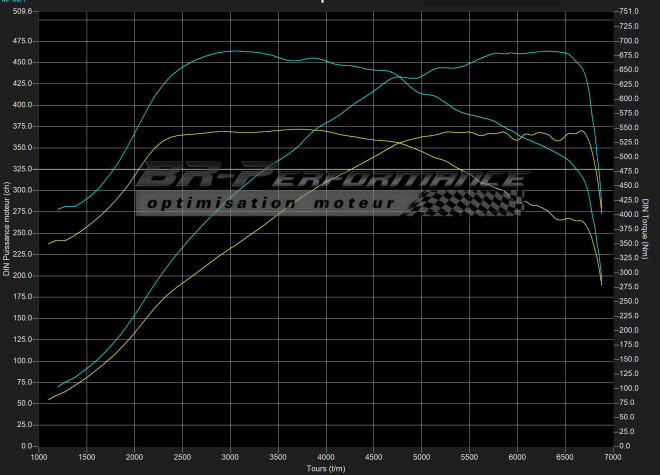Click the "optimisation moteur" watermark text
This screenshot has width=660, height=475.
[272, 203]
